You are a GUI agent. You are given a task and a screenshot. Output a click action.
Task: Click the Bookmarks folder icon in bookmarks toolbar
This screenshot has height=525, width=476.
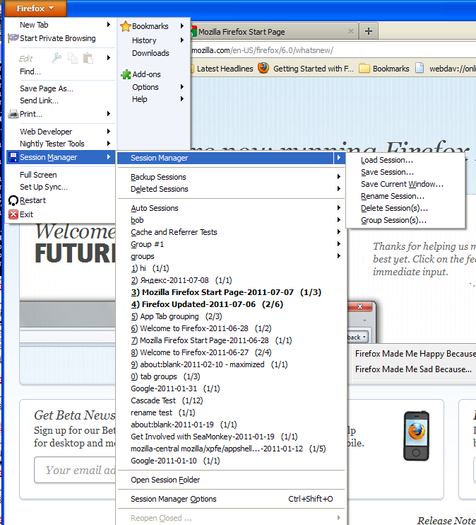[x=364, y=69]
